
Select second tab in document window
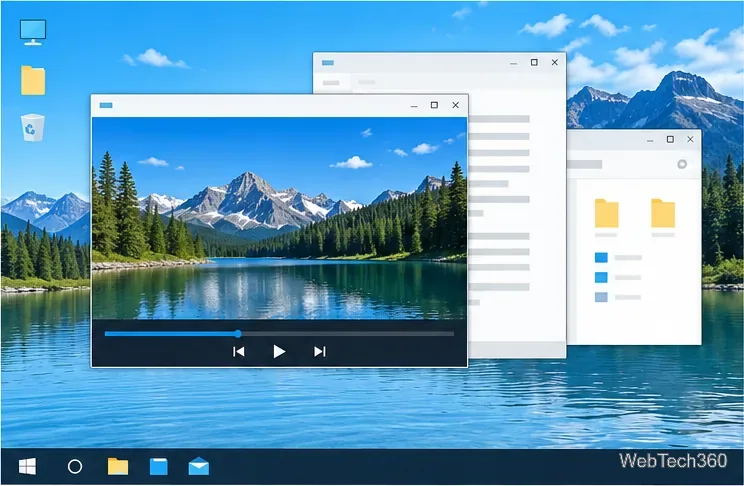click(x=367, y=82)
